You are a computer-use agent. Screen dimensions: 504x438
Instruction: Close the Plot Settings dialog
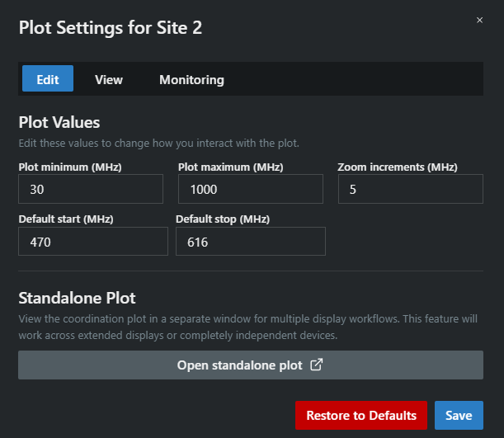(x=480, y=20)
